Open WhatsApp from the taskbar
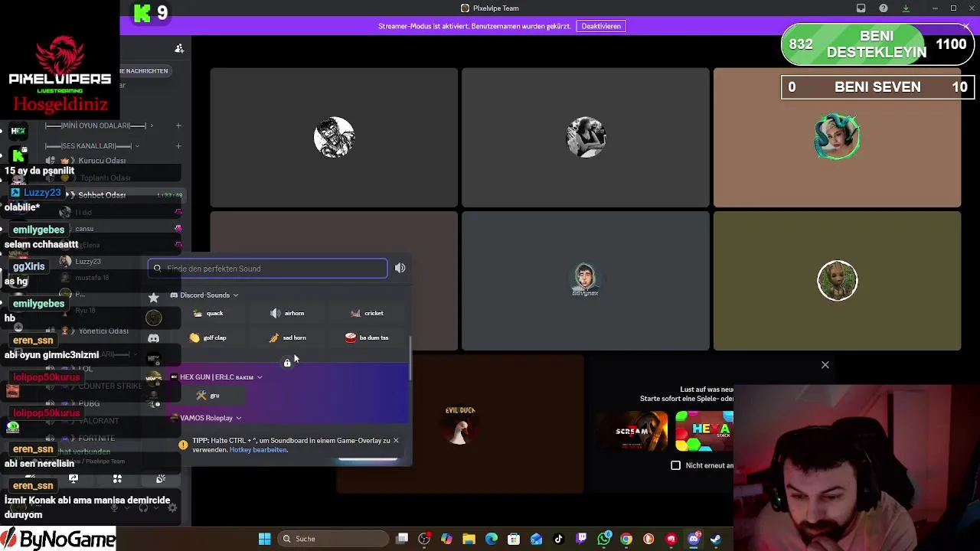 click(604, 539)
